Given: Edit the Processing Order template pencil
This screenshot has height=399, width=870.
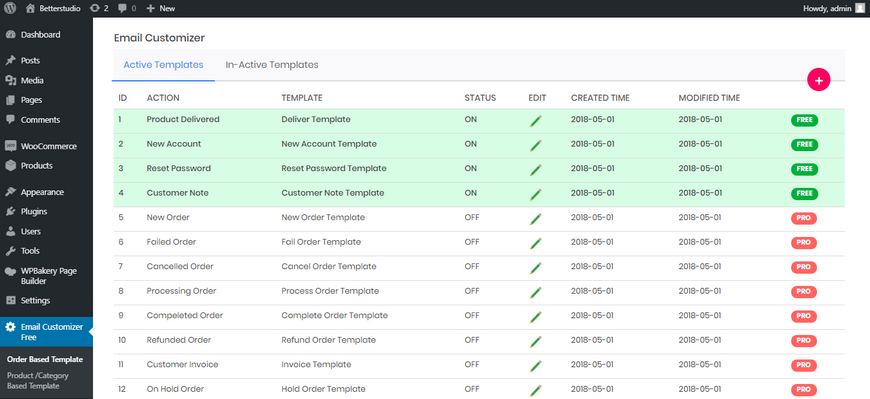Looking at the screenshot, I should [x=535, y=292].
